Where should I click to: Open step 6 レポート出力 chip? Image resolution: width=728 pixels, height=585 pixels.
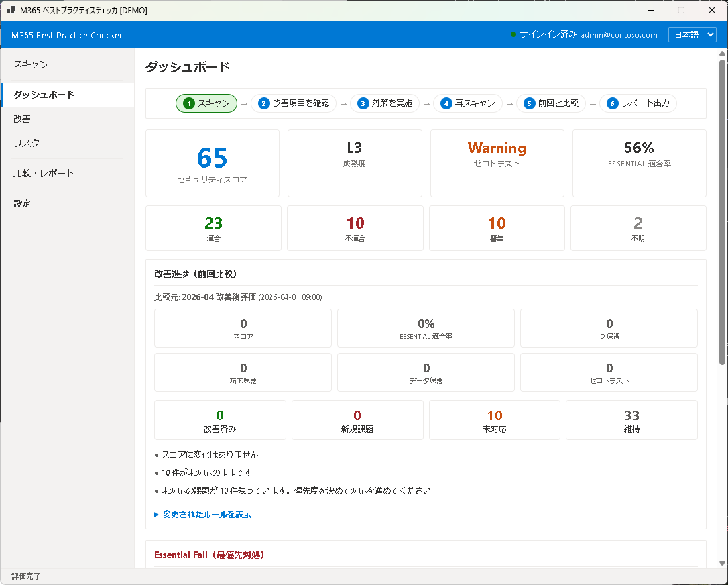(x=638, y=103)
